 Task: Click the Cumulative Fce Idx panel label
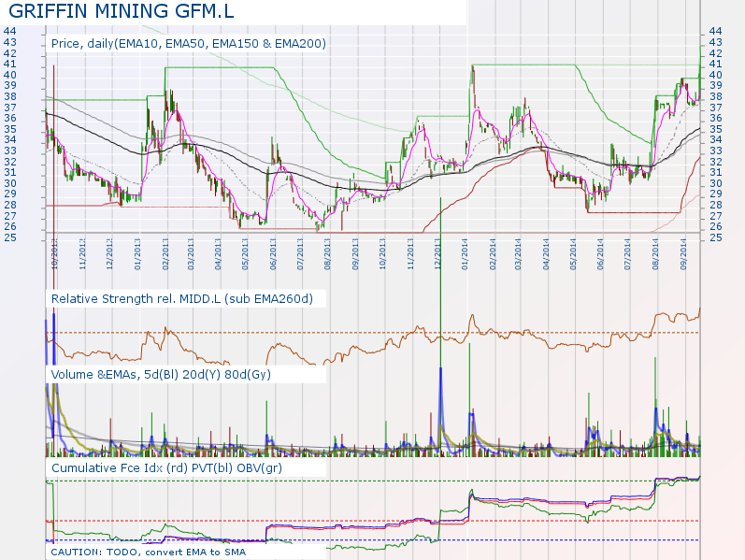pos(166,468)
